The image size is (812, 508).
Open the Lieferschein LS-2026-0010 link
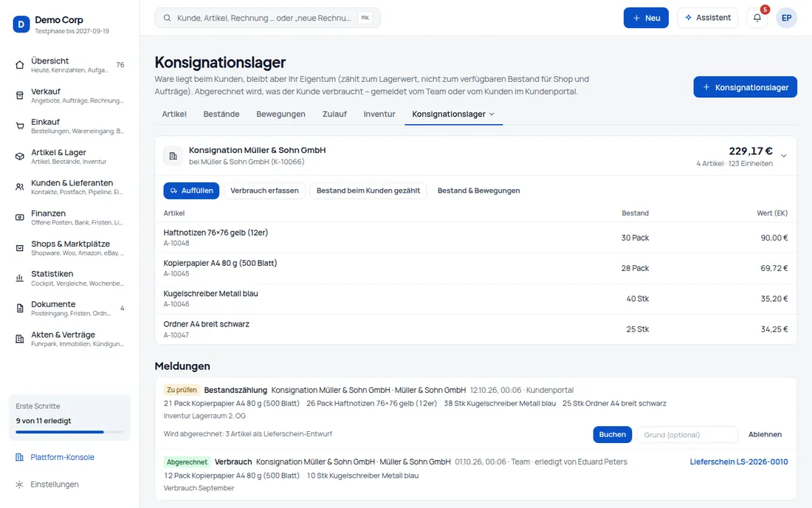[738, 462]
